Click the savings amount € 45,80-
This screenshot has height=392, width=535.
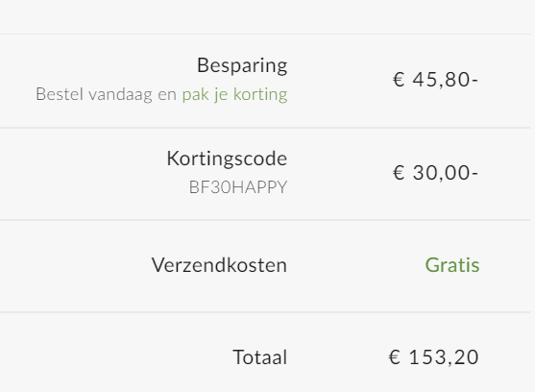point(436,80)
